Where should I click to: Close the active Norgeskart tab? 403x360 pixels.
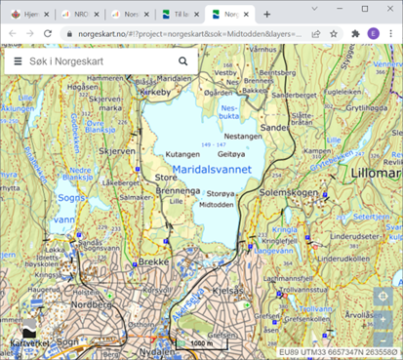tap(246, 14)
